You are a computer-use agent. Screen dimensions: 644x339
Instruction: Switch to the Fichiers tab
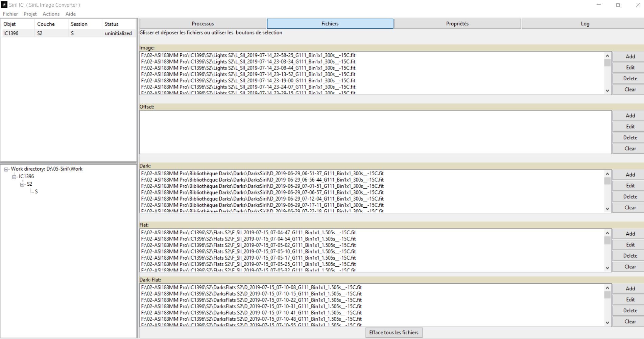[330, 24]
